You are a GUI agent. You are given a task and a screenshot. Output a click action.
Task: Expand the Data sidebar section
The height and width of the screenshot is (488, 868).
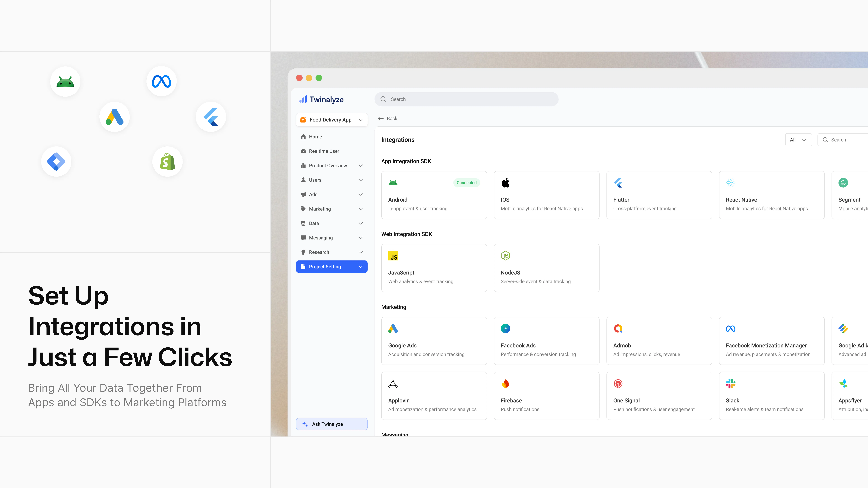tap(332, 223)
